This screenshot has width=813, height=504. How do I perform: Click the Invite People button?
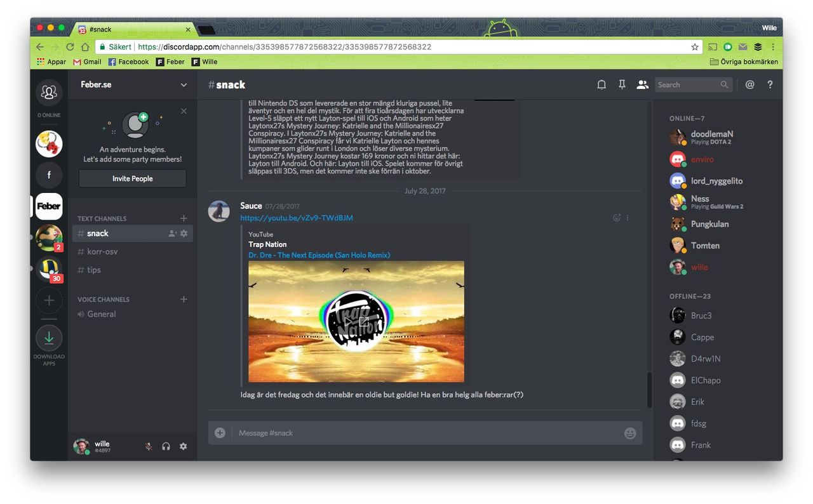pyautogui.click(x=133, y=178)
